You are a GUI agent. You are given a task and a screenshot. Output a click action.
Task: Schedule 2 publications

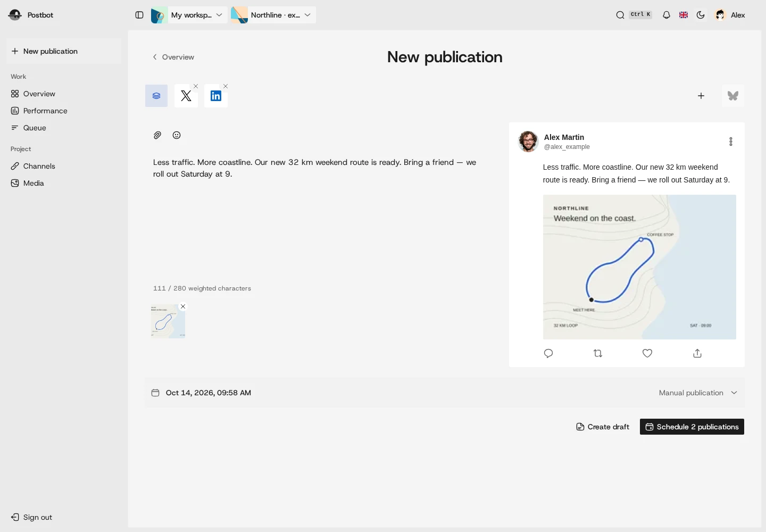[692, 427]
